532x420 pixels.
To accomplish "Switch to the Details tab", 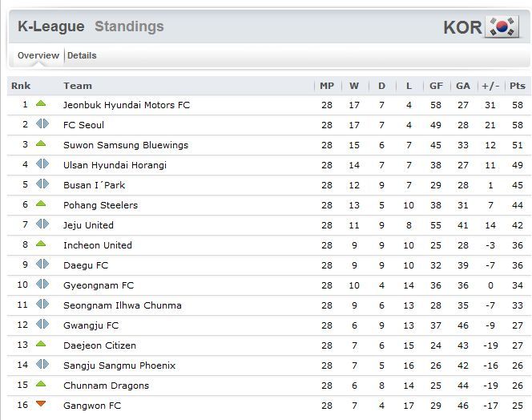I will 82,55.
